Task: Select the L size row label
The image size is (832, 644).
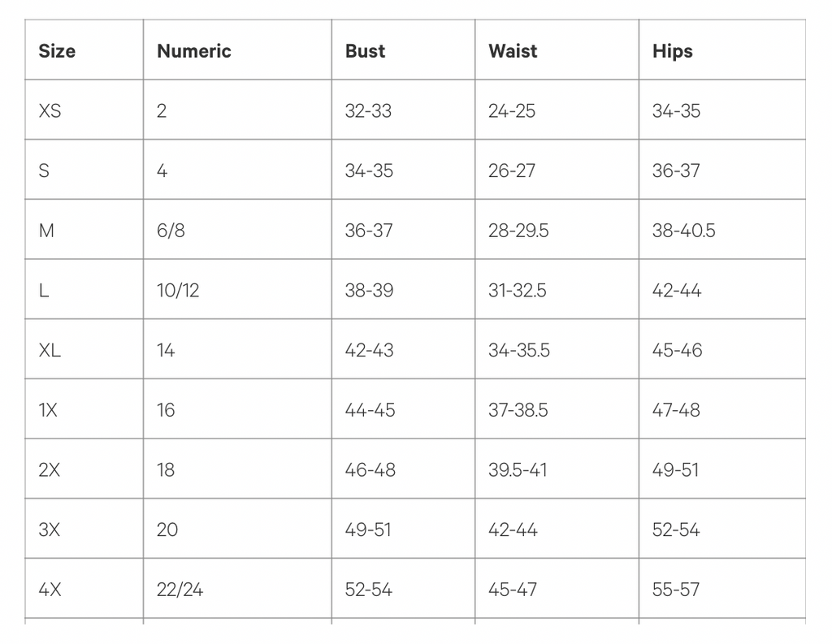Action: [x=44, y=291]
